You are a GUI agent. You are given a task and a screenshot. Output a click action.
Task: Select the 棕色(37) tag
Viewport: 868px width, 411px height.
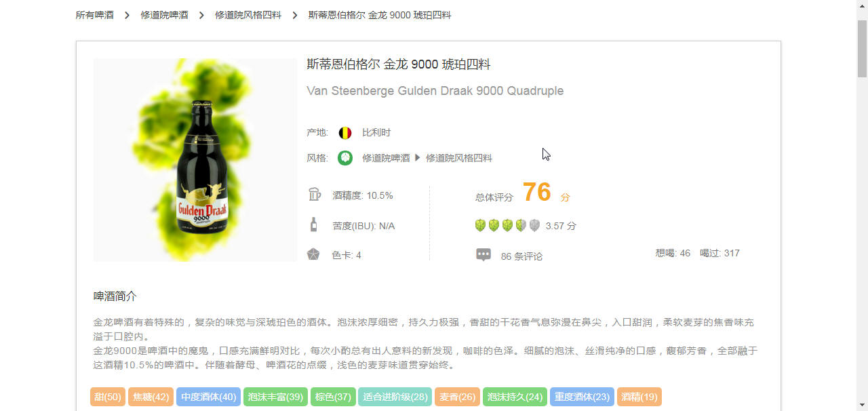[x=333, y=397]
